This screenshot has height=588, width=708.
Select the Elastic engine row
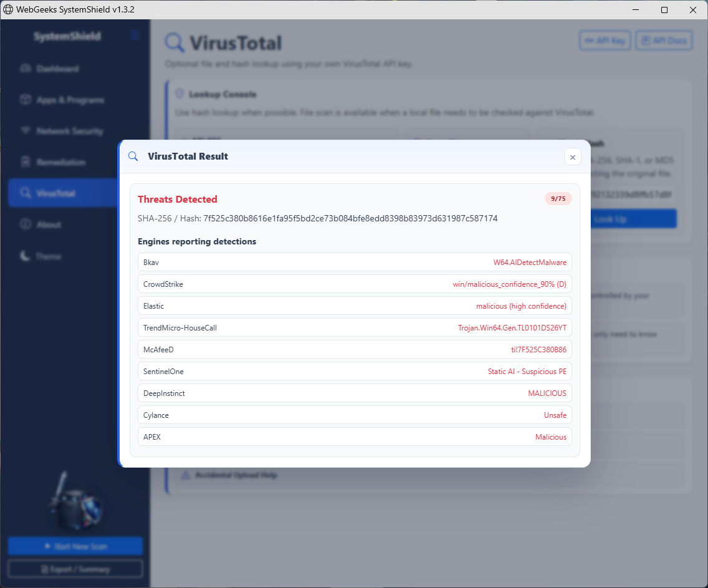click(x=355, y=306)
